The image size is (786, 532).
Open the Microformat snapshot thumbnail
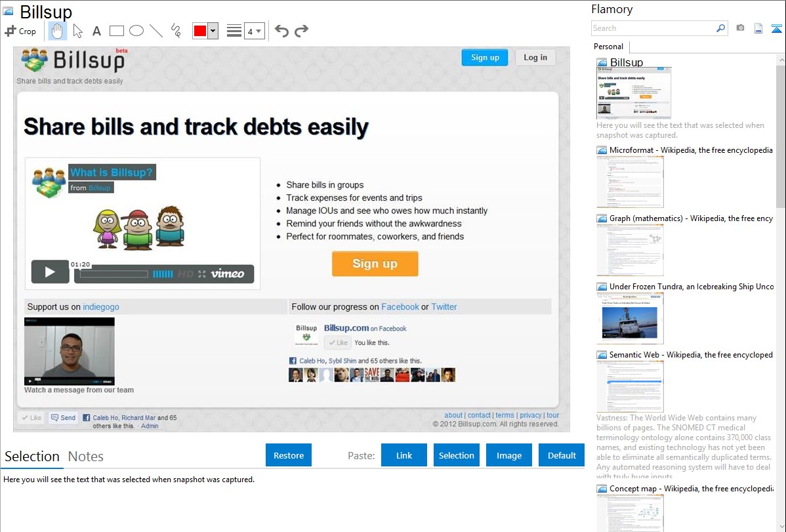(x=630, y=182)
